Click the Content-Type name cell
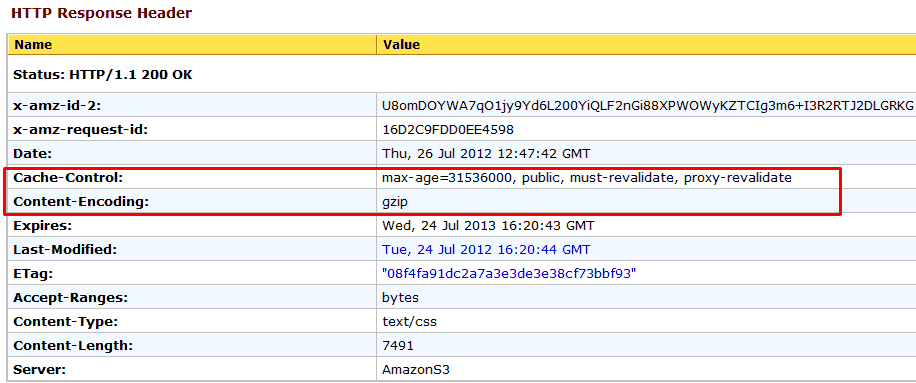The image size is (916, 383). pos(193,322)
